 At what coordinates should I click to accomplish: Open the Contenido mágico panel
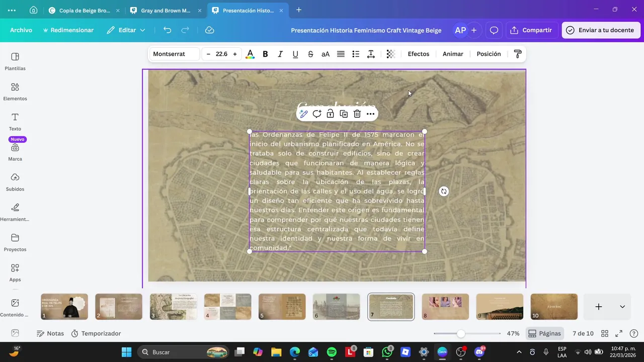pyautogui.click(x=15, y=308)
